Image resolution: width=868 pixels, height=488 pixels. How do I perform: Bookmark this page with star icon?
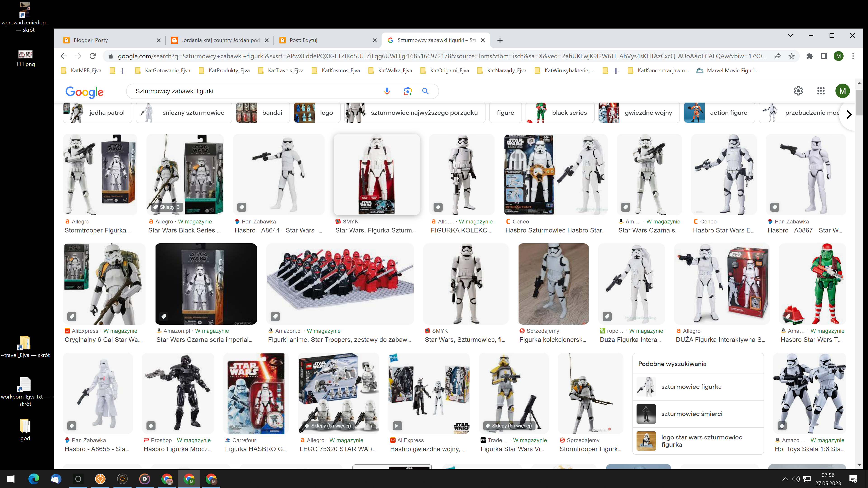(x=792, y=56)
